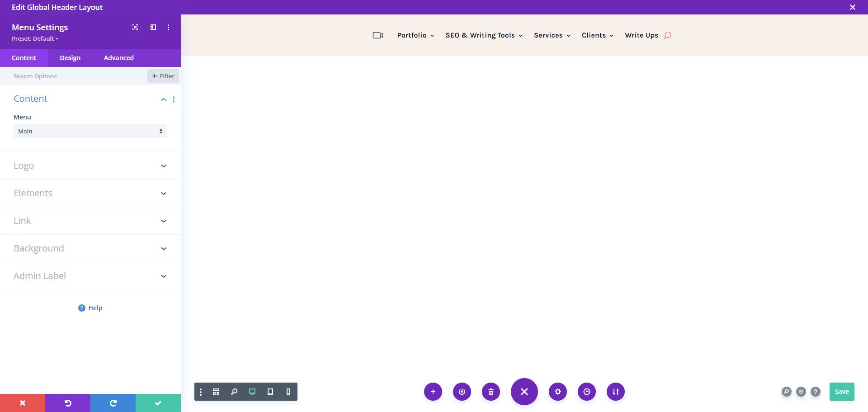Image resolution: width=868 pixels, height=412 pixels.
Task: Click the trash icon to clear layout
Action: pyautogui.click(x=491, y=392)
